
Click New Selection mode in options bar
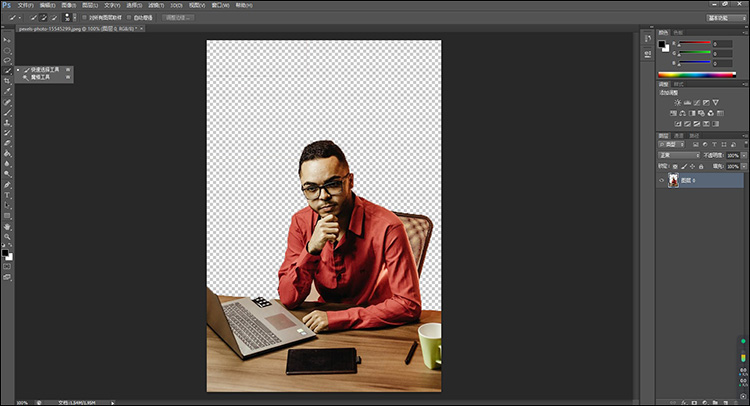(33, 18)
